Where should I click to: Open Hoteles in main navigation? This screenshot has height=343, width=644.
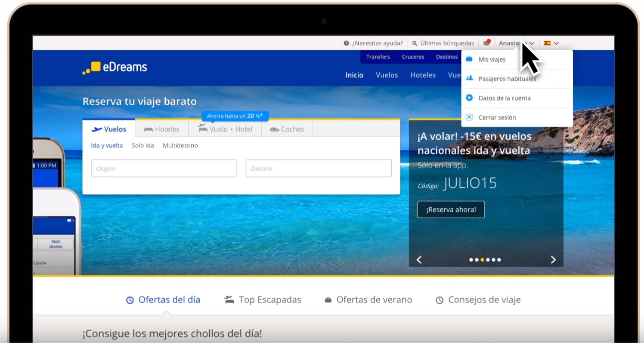pyautogui.click(x=423, y=75)
